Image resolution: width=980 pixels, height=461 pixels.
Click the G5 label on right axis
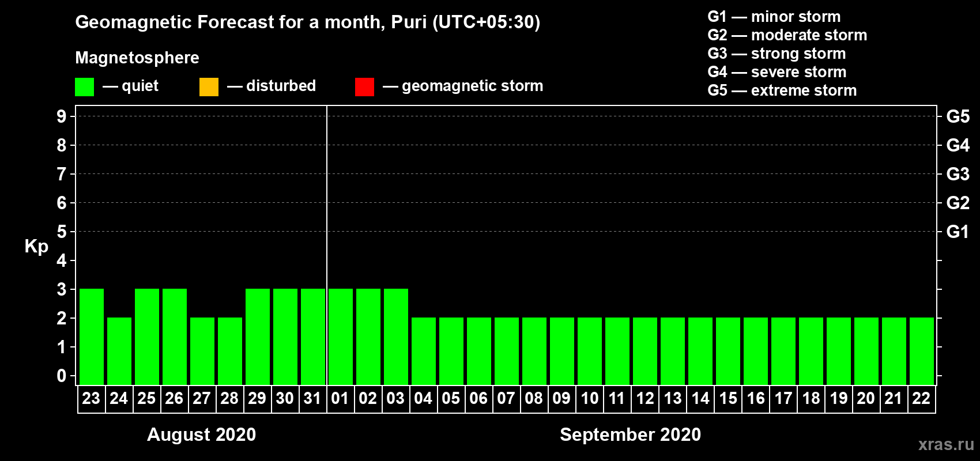coord(958,116)
